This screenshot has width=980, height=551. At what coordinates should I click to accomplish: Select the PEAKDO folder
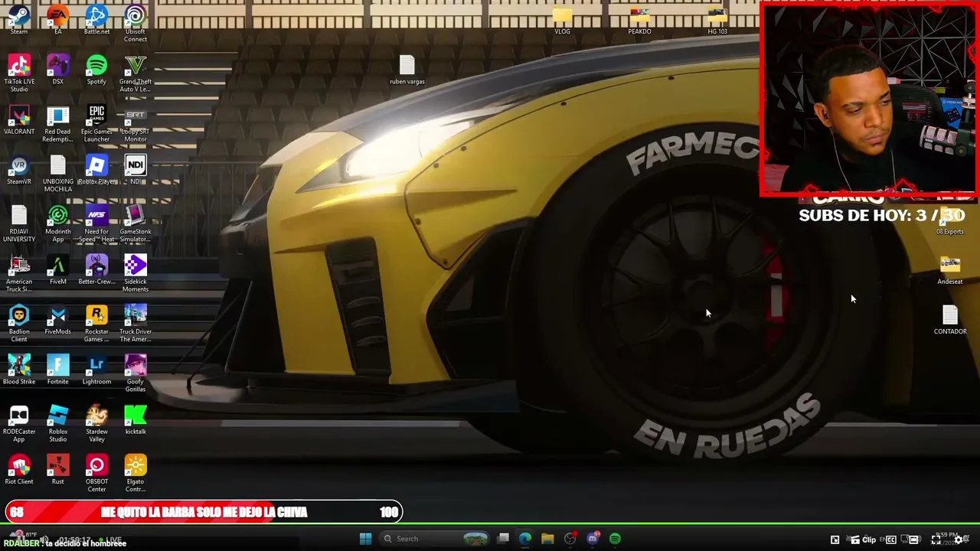[x=639, y=20]
